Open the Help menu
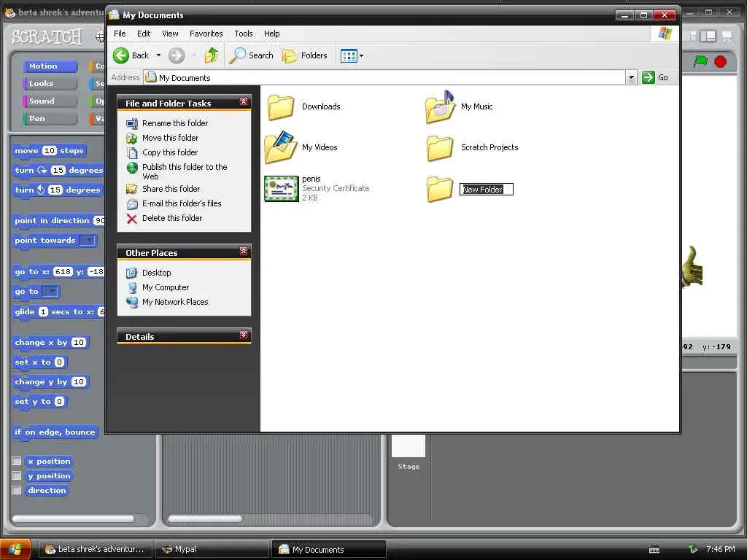Viewport: 747px width, 560px height. pyautogui.click(x=271, y=34)
